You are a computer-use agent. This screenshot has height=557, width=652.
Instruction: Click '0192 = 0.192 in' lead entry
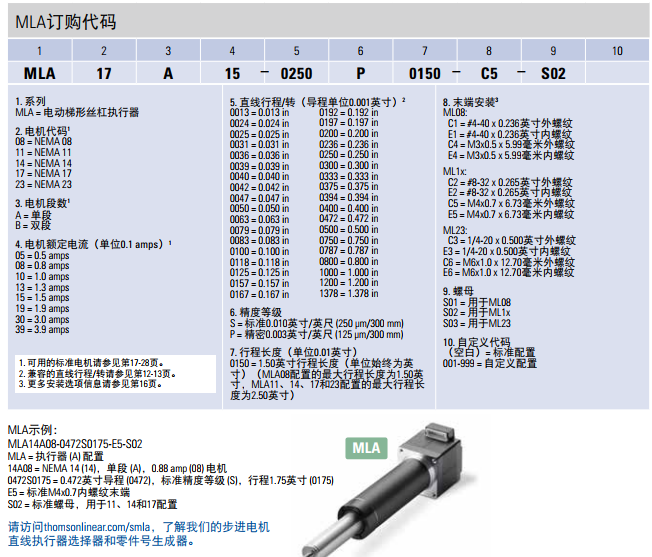click(x=349, y=112)
